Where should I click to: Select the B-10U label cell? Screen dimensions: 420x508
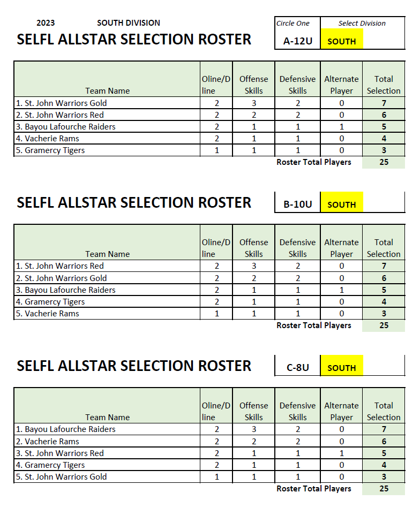pyautogui.click(x=297, y=204)
